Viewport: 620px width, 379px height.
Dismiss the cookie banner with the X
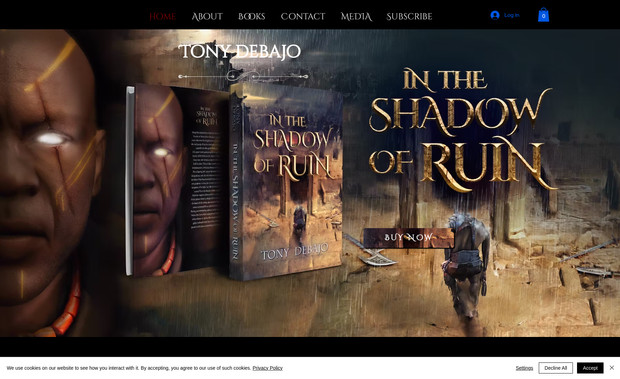611,368
